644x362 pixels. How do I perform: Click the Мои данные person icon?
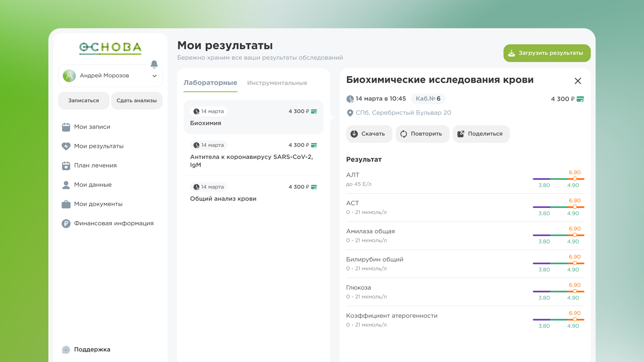coord(66,185)
